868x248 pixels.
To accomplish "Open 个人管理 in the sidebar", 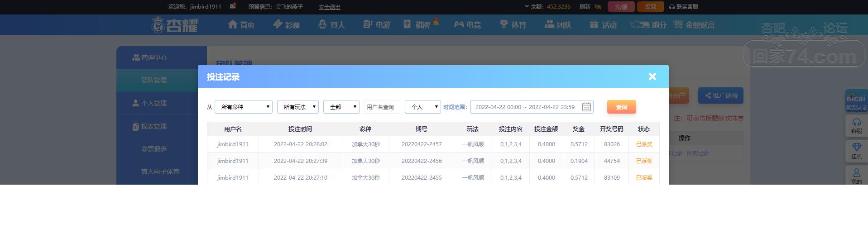I will click(162, 103).
